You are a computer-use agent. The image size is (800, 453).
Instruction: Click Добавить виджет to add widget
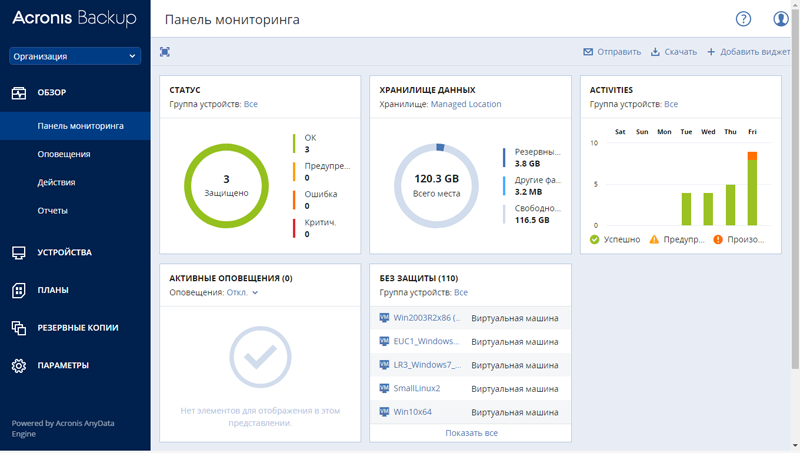(748, 52)
